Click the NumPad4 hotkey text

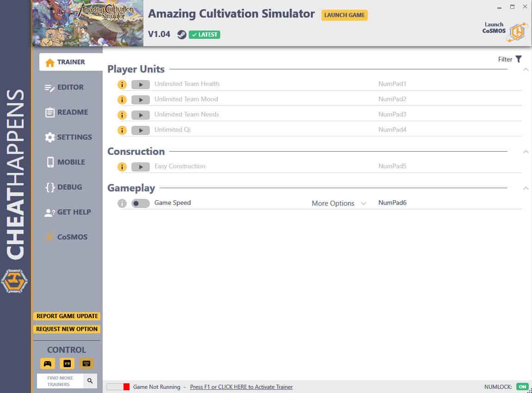(x=392, y=129)
